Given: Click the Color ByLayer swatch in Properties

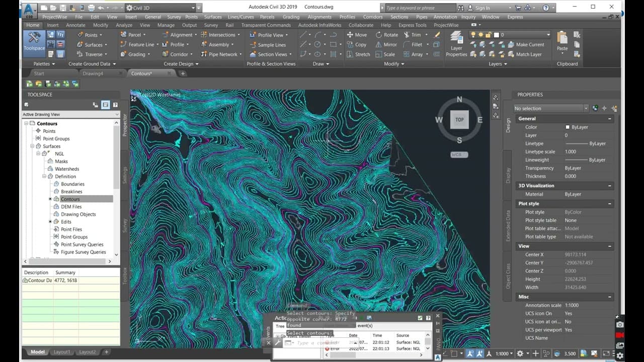Looking at the screenshot, I should (568, 127).
